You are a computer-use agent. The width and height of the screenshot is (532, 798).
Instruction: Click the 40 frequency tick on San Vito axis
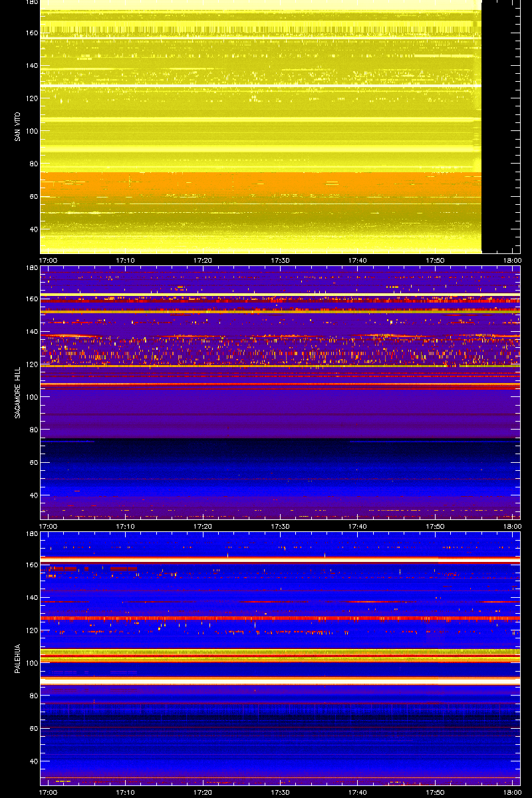(x=33, y=229)
